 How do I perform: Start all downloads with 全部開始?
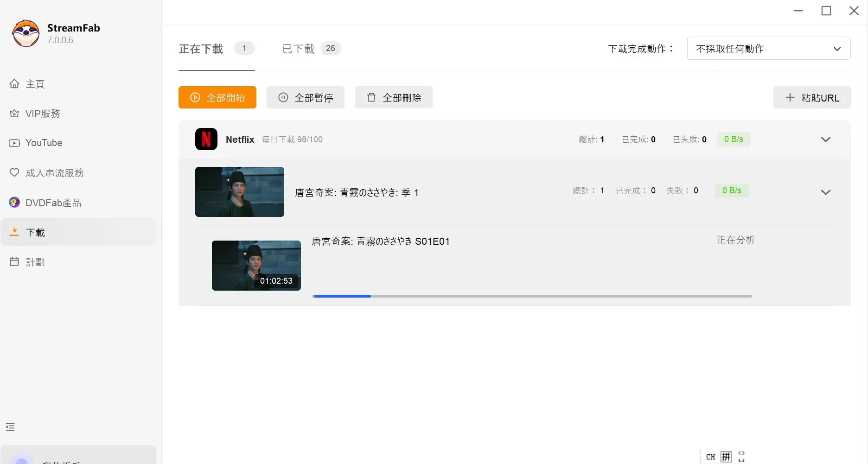click(217, 97)
